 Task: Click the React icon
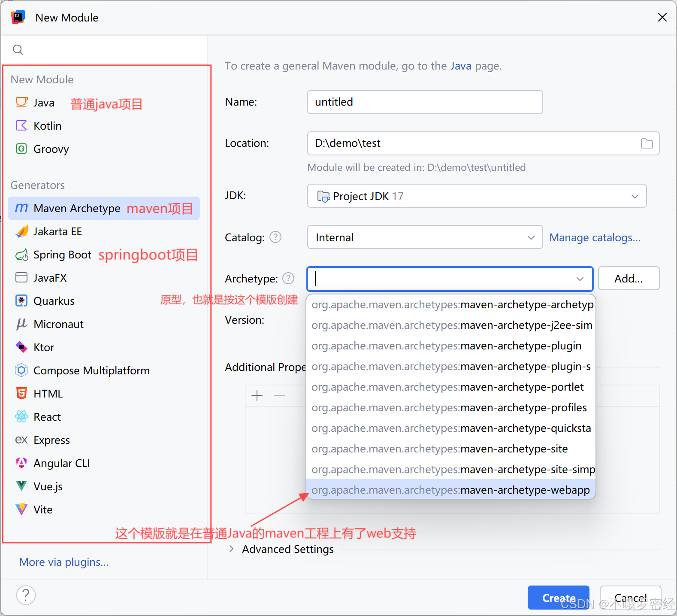21,416
